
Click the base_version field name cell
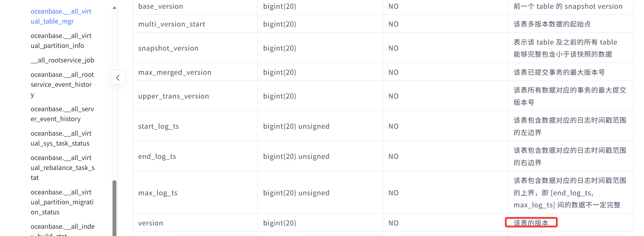(x=161, y=6)
